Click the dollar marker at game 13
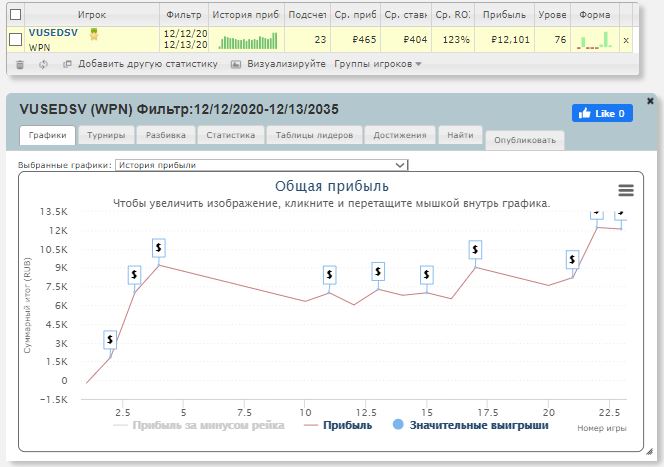 [x=378, y=271]
